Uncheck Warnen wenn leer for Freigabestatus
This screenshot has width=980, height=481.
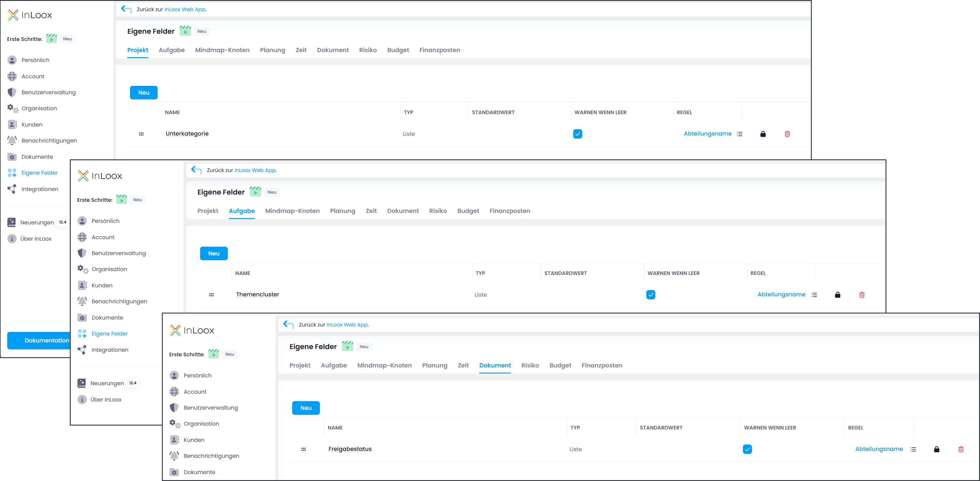point(747,449)
